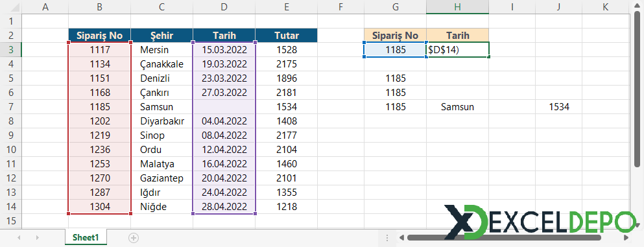The height and width of the screenshot is (247, 644).
Task: Go to the previous sheet with the left arrow
Action: point(19,237)
